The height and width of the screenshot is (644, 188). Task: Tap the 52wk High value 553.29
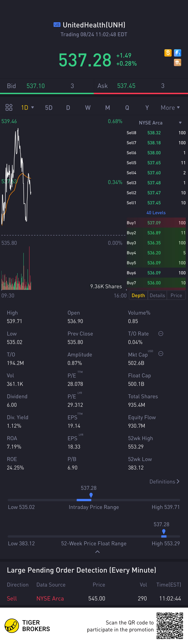(x=136, y=447)
